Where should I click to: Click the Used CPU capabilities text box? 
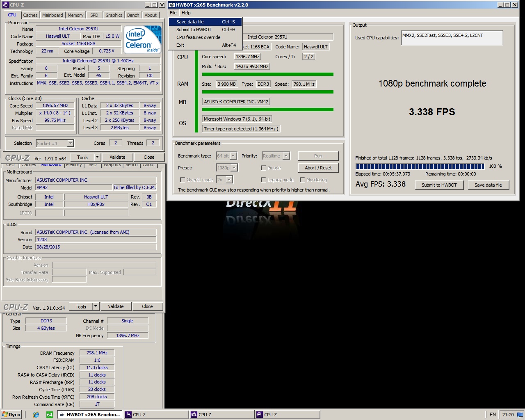tap(452, 38)
